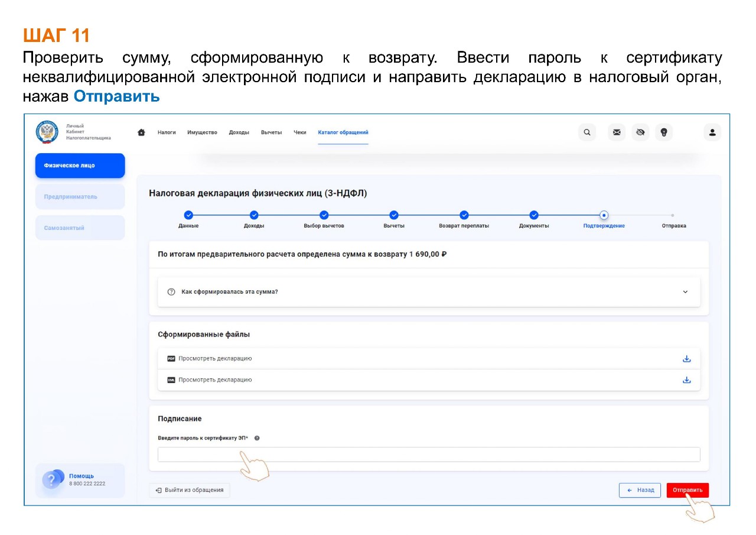Open the Налоги menu item

click(x=167, y=132)
